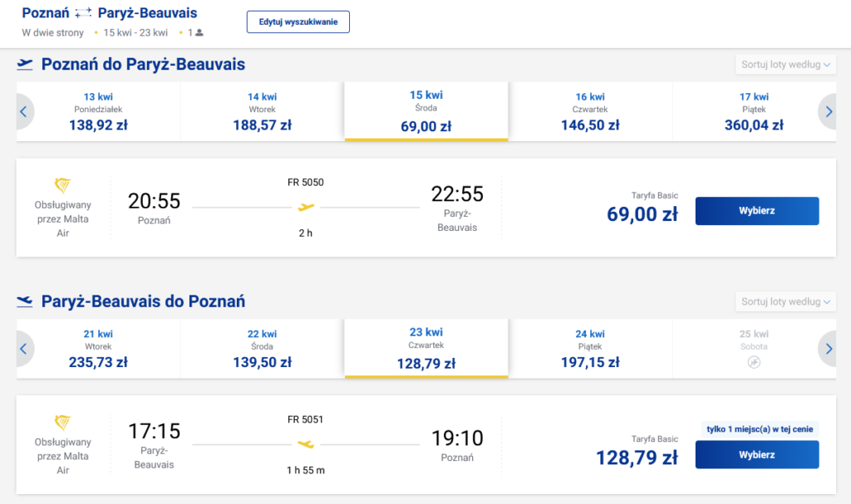Click Wybierz for the 69,00 zł flight

coord(756,211)
